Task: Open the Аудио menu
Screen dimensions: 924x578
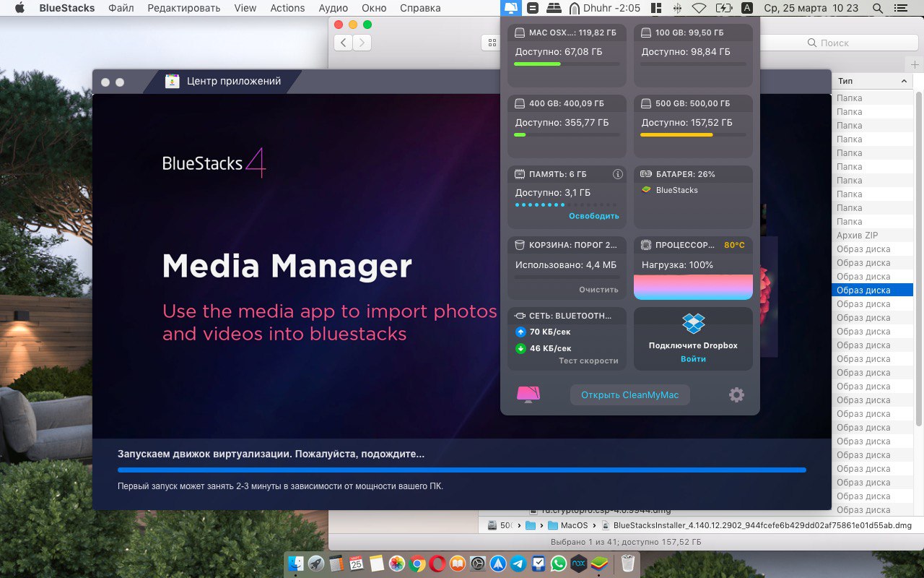Action: pos(333,8)
